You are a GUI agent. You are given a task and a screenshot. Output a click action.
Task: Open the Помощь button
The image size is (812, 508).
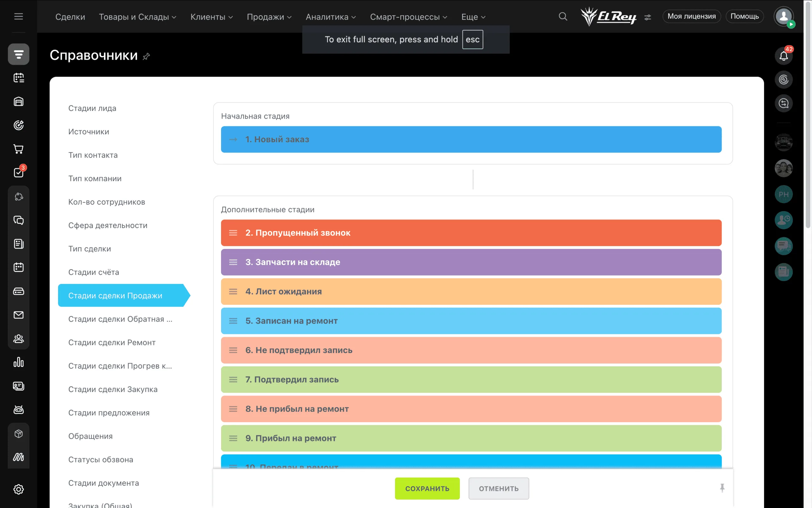(x=744, y=17)
